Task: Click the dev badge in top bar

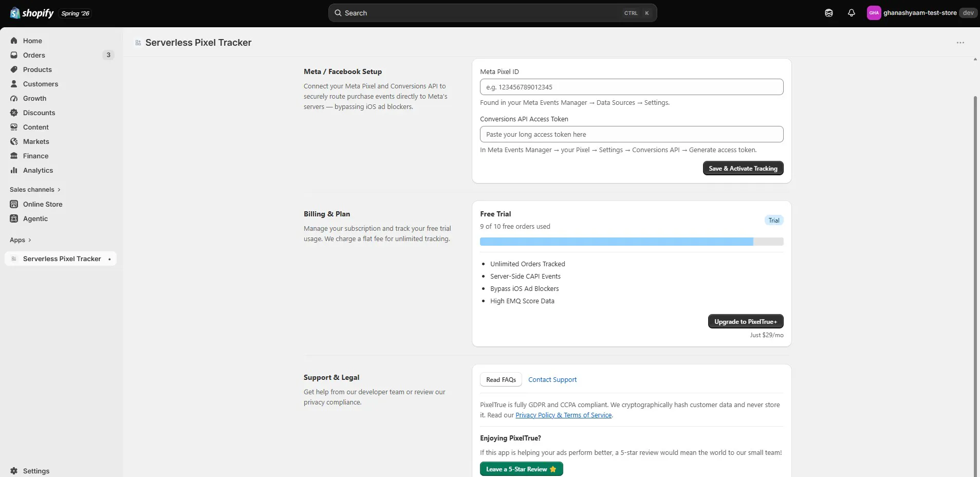Action: click(x=968, y=13)
